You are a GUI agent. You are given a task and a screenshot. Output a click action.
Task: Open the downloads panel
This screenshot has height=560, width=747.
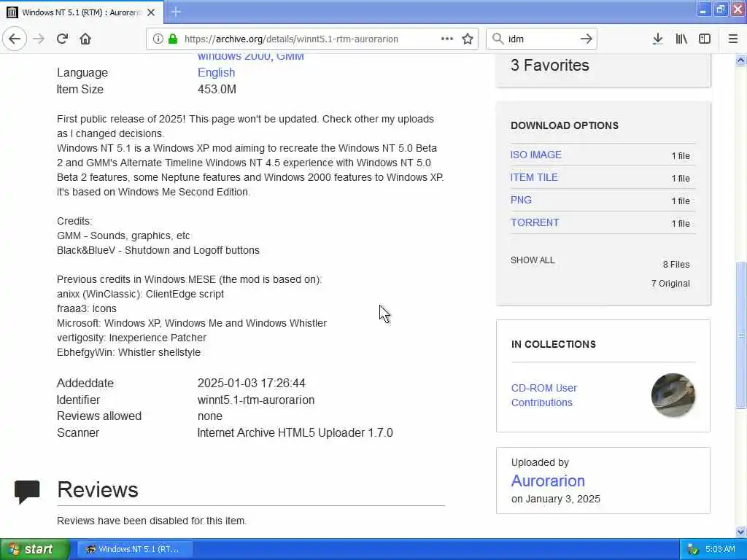pos(657,39)
